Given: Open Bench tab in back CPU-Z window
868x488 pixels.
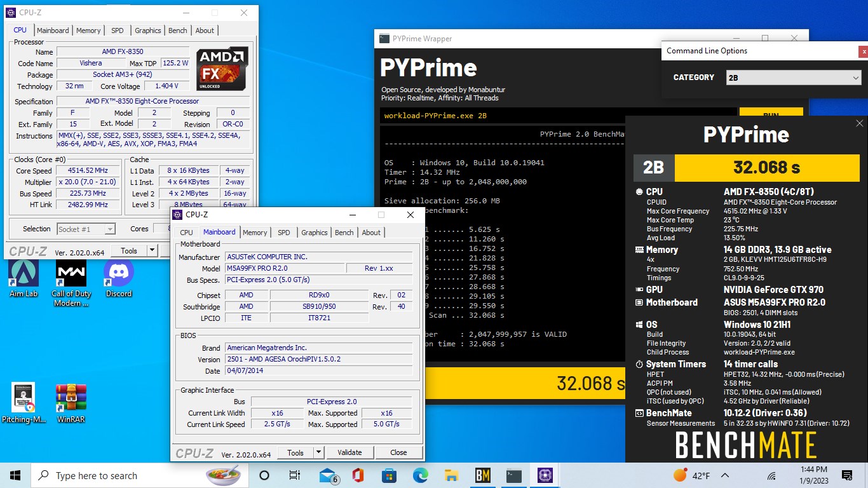Looking at the screenshot, I should (178, 30).
